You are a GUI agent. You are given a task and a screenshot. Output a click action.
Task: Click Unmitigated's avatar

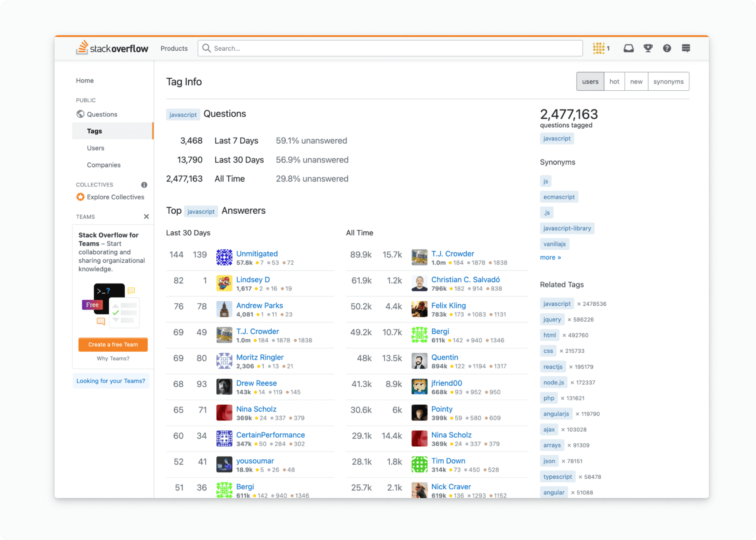[x=224, y=257]
